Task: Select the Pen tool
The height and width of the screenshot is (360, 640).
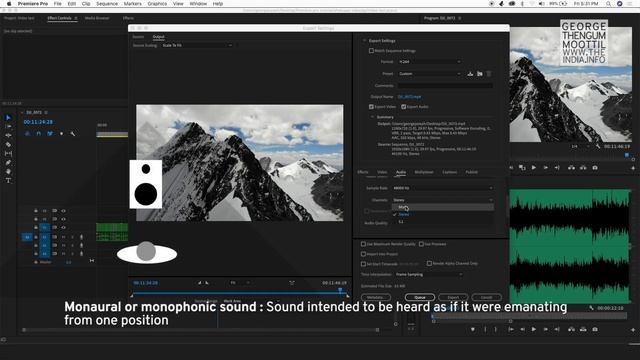Action: click(8, 162)
